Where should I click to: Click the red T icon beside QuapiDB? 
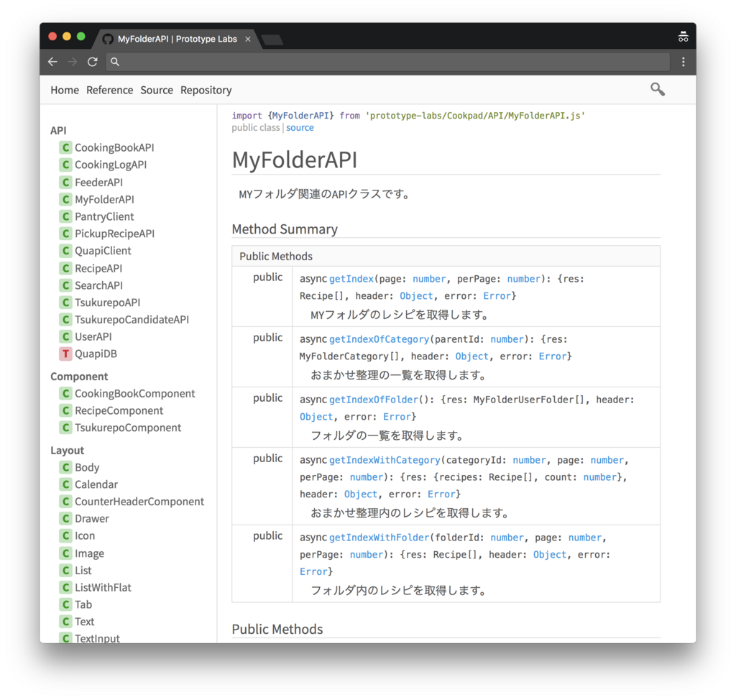coord(65,354)
